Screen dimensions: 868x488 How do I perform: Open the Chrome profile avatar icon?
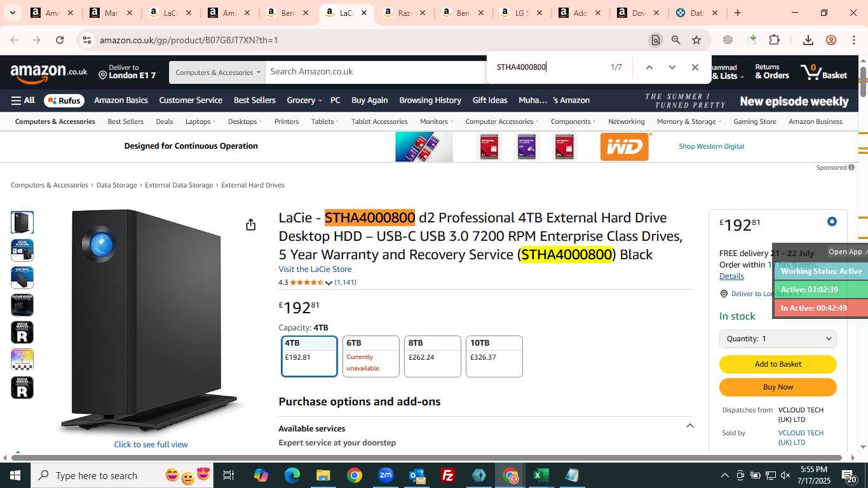pos(831,40)
